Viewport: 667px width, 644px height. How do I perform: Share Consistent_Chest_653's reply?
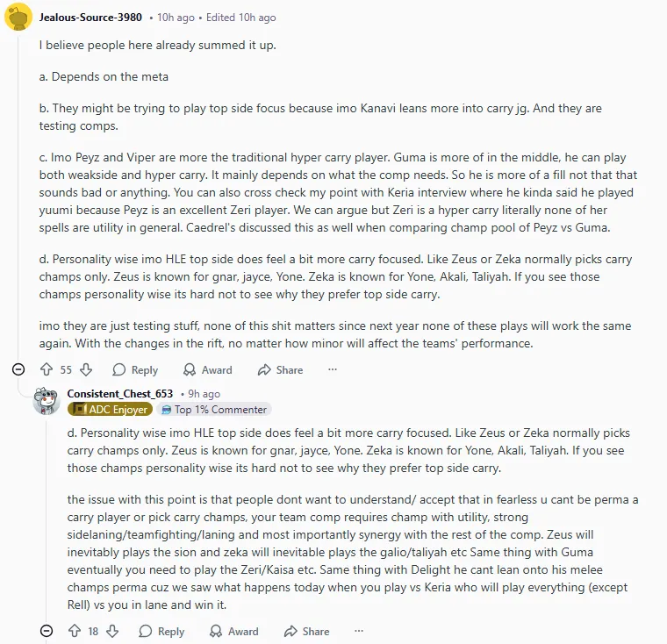coord(306,631)
